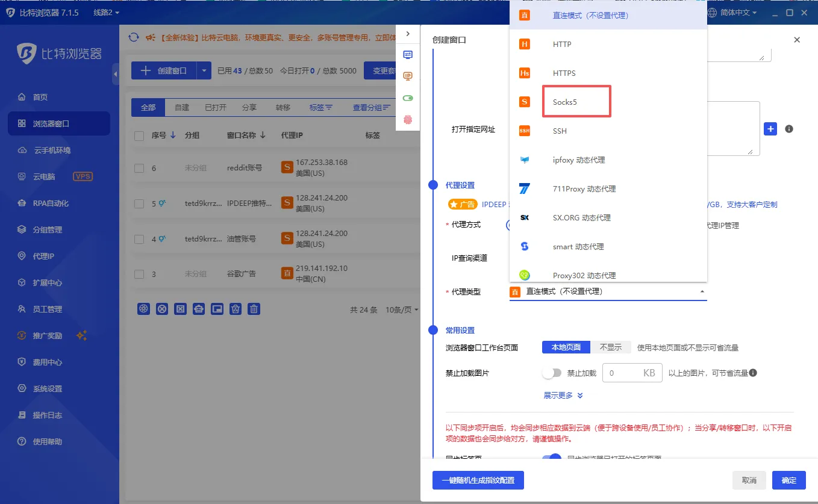Tick the checkbox for row 6 reddit账号

[139, 168]
